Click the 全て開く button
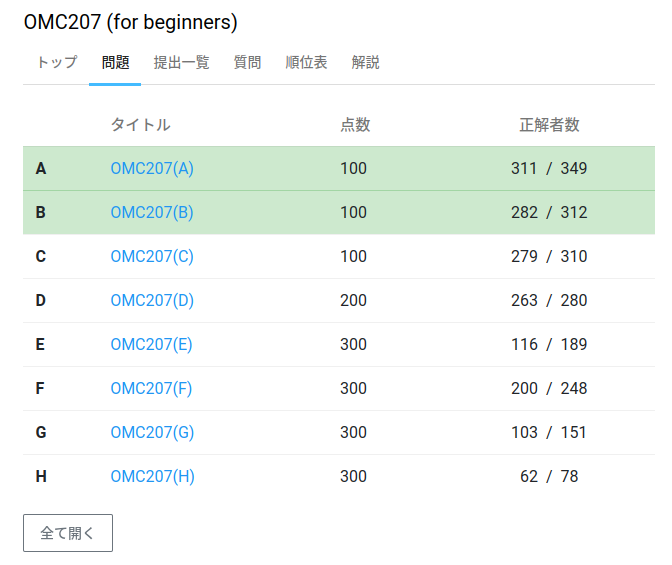Image resolution: width=672 pixels, height=565 pixels. [x=68, y=533]
